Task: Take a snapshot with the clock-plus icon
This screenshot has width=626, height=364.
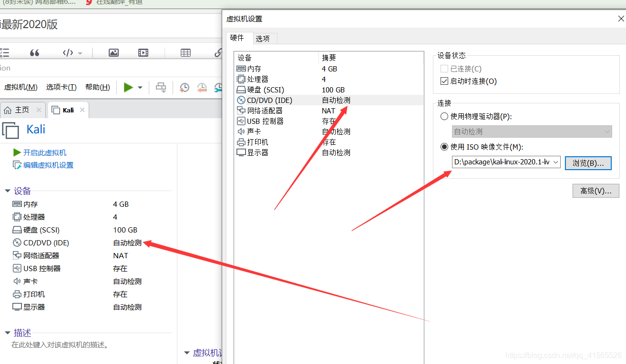Action: tap(184, 87)
